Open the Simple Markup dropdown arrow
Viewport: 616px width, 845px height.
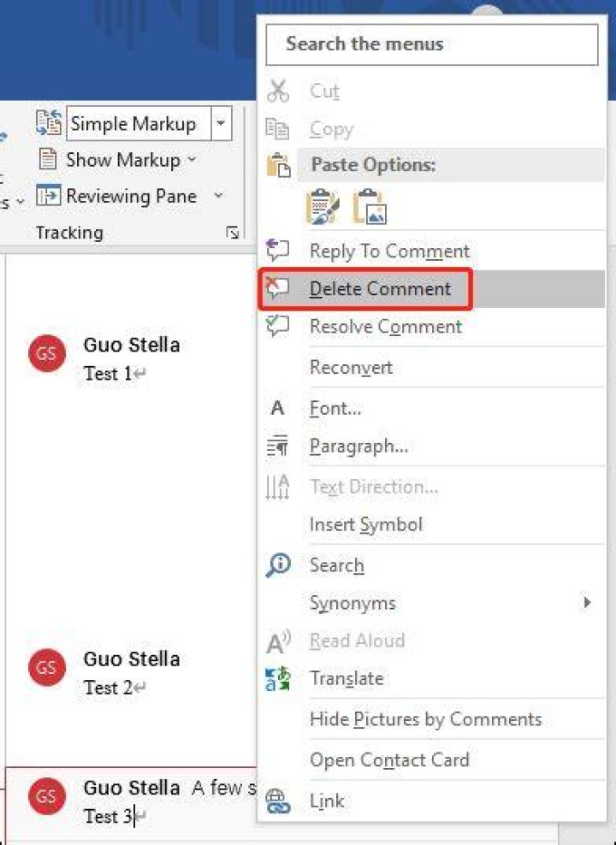(x=221, y=123)
